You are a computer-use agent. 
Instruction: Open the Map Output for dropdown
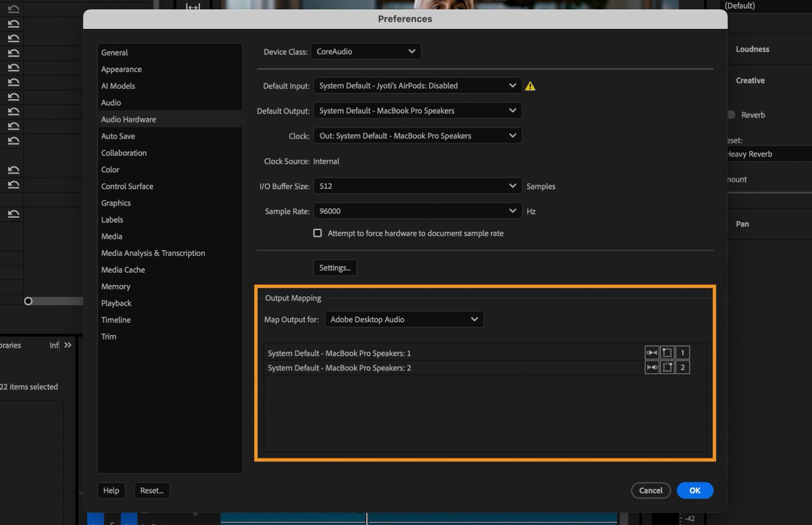404,319
